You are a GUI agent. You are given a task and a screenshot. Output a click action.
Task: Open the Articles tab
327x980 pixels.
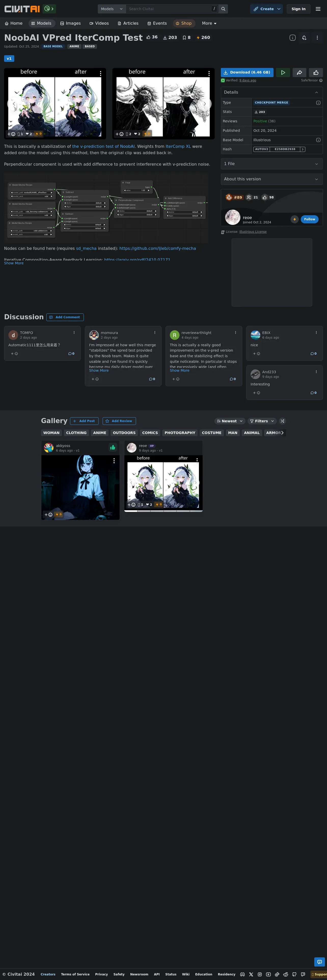[x=128, y=23]
